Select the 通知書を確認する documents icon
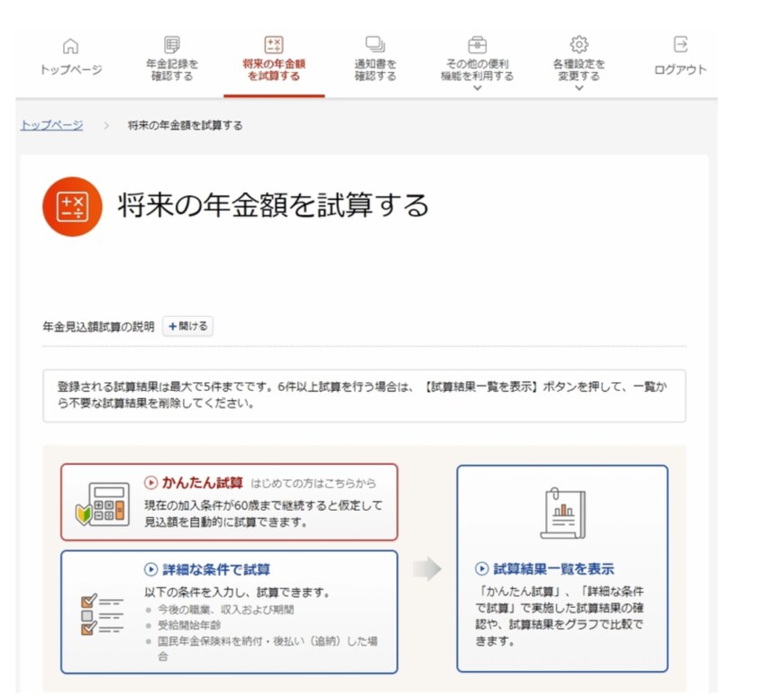The width and height of the screenshot is (784, 699). [376, 45]
